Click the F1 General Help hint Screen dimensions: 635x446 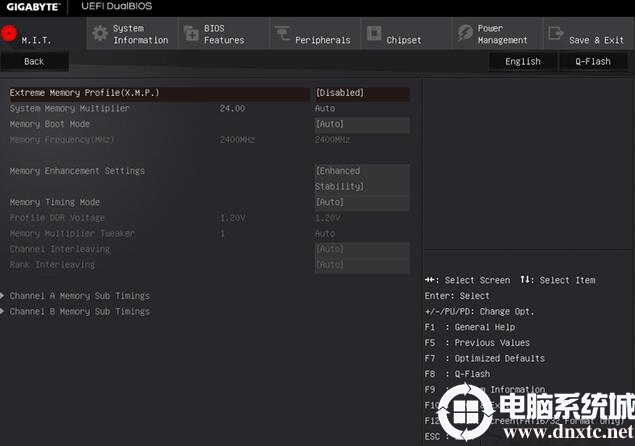[470, 327]
